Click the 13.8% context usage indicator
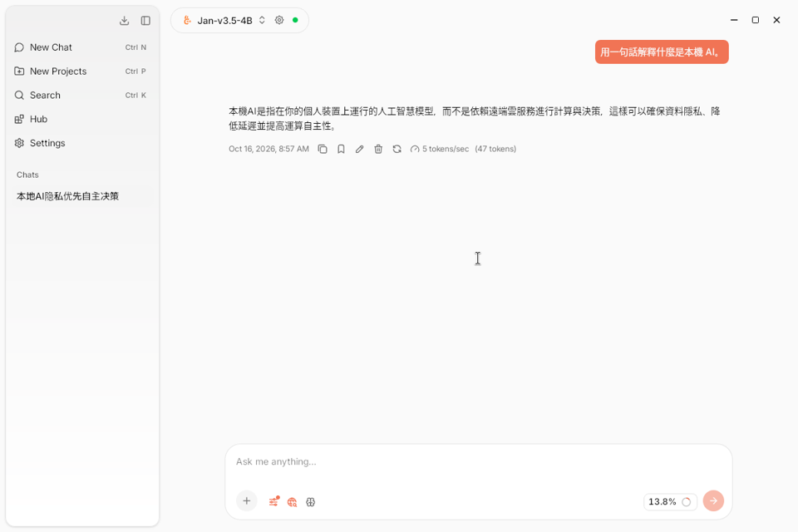Image resolution: width=798 pixels, height=532 pixels. [x=670, y=501]
